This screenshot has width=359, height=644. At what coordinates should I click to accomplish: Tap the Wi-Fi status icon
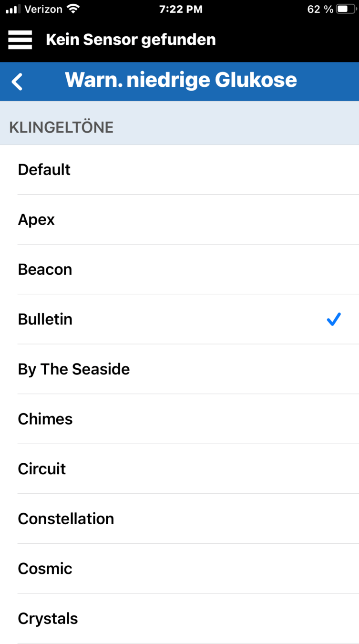pyautogui.click(x=73, y=9)
